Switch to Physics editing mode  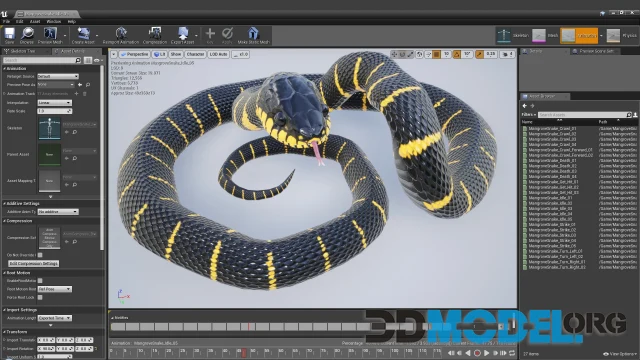[x=621, y=36]
